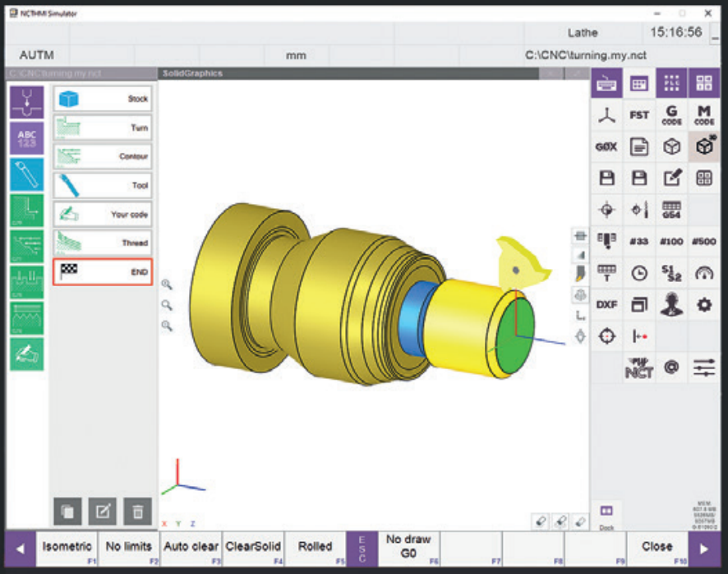Open the settings gear icon

(704, 304)
